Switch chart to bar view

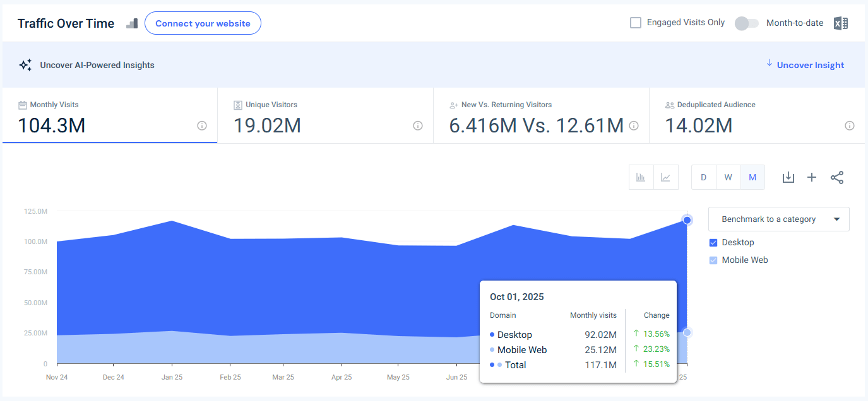641,177
